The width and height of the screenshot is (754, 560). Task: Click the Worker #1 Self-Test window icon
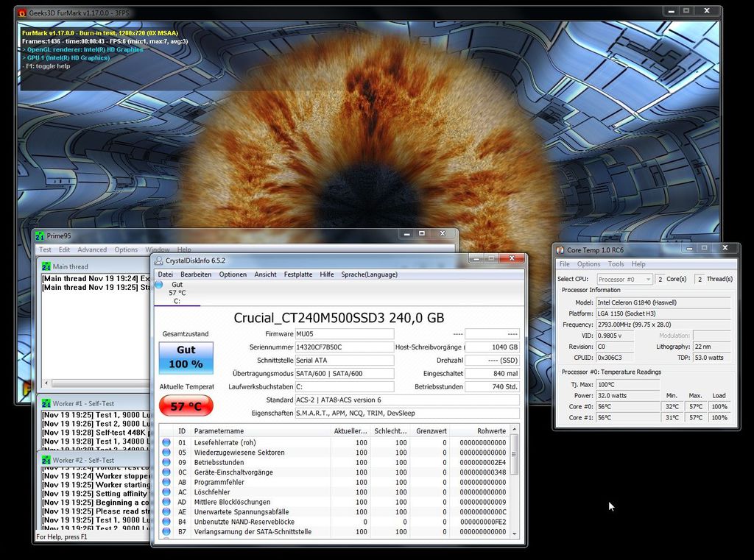coord(46,403)
